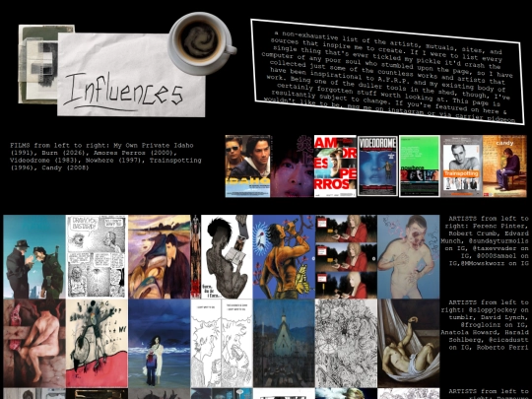Click the Burn film poster thumbnail
532x399 pixels.
(x=293, y=166)
